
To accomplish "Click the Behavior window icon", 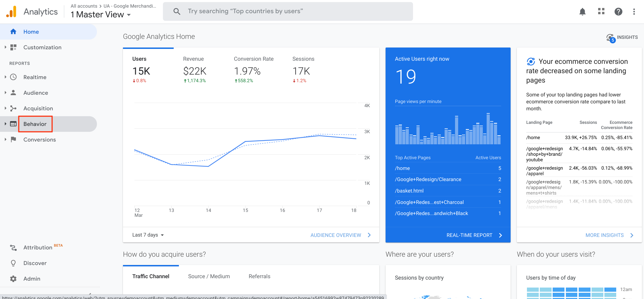I will [13, 124].
